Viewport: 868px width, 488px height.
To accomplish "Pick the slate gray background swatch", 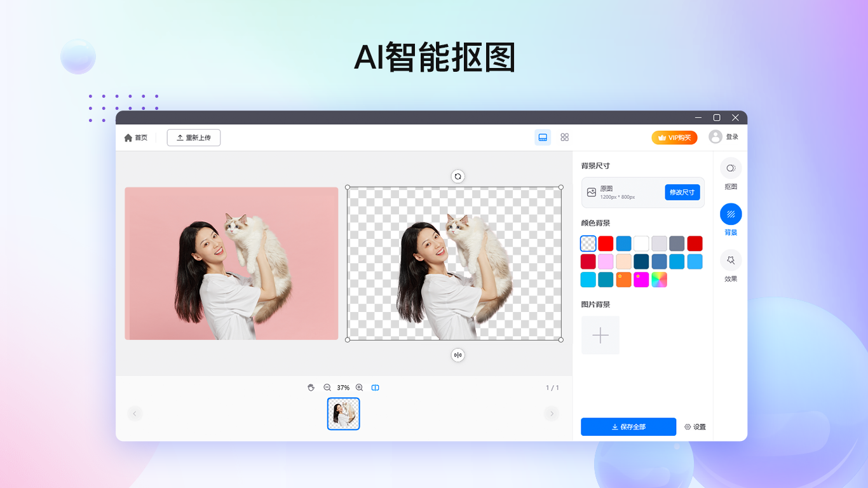I will click(x=677, y=243).
